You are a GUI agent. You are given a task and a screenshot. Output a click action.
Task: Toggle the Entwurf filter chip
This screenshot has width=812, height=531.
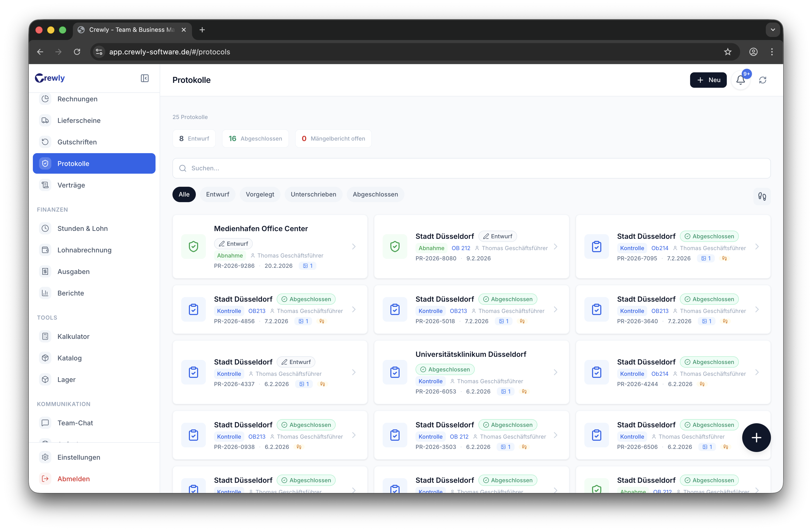coord(217,194)
